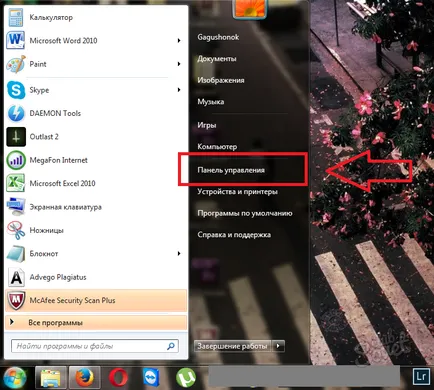Launch Skype from its blue icon
434x390 pixels.
pos(16,90)
